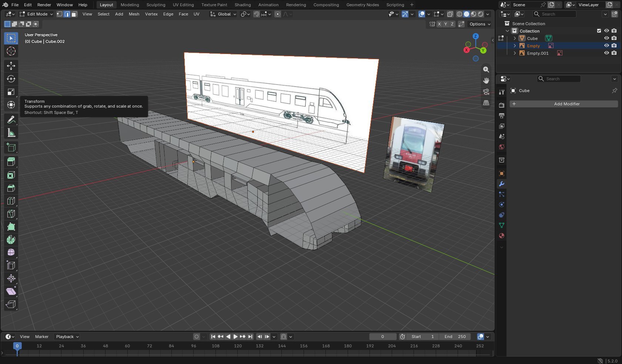622x364 pixels.
Task: Select the Transform tool
Action: pyautogui.click(x=11, y=105)
